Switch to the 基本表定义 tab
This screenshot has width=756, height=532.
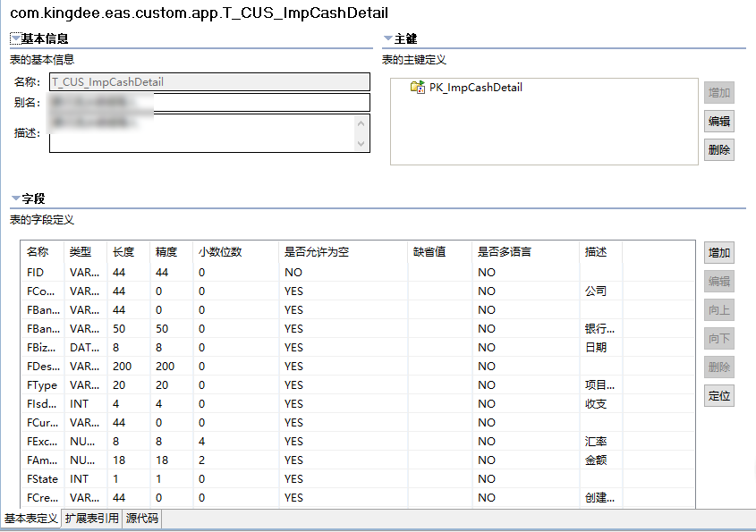30,519
